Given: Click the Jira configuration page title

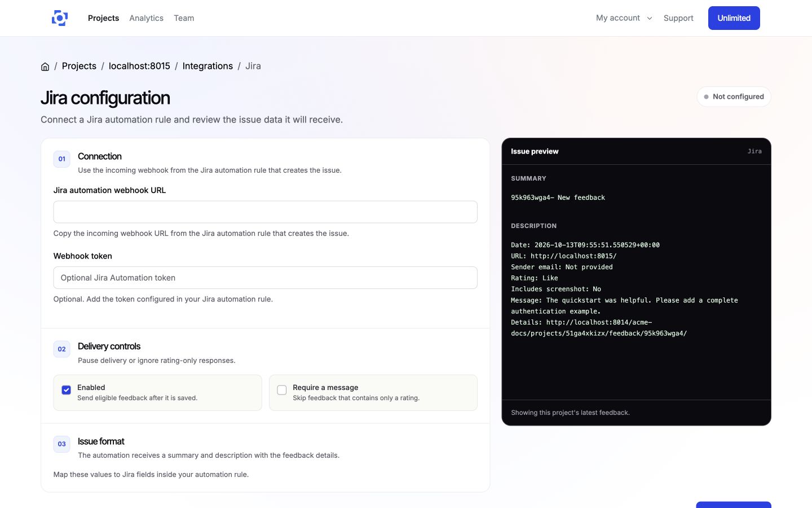Looking at the screenshot, I should pos(105,98).
